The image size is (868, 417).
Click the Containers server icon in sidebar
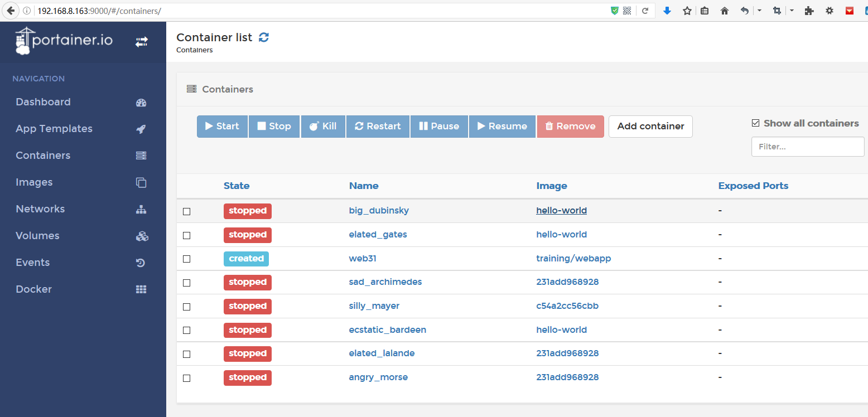tap(141, 156)
